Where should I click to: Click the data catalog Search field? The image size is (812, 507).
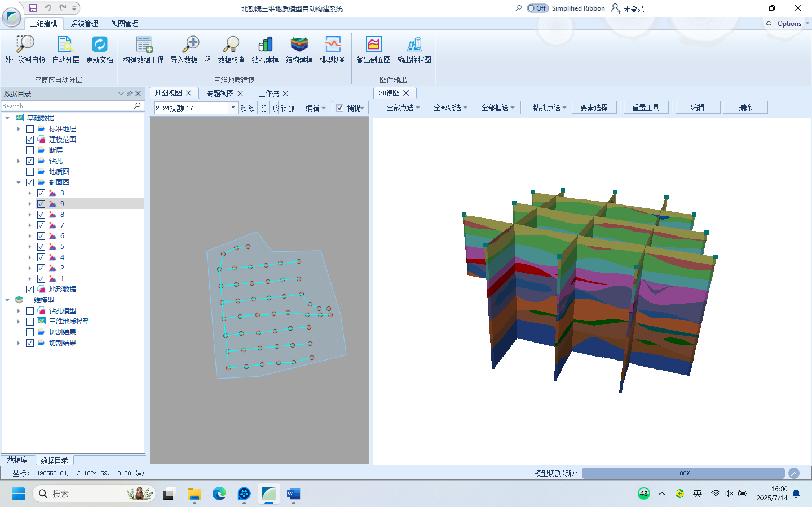[67, 106]
